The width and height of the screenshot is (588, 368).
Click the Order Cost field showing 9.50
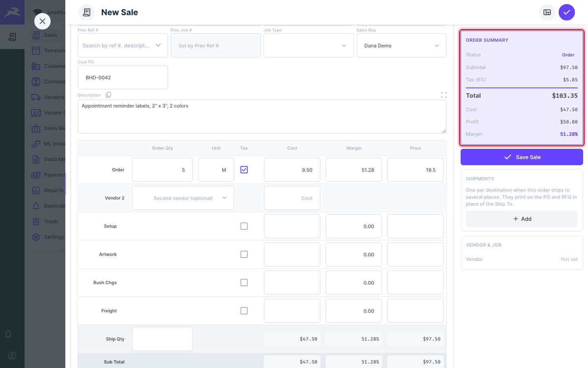[292, 170]
